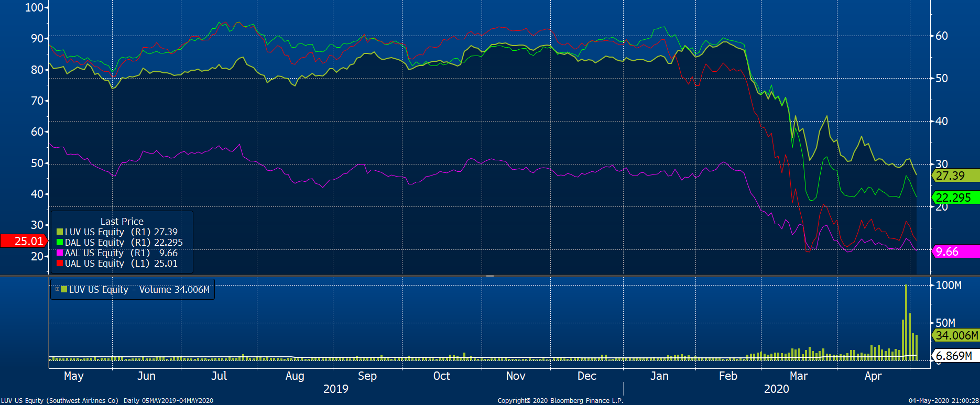
Task: Select the 'AAL US Equity (R1) 9.66' legend row
Action: (117, 253)
